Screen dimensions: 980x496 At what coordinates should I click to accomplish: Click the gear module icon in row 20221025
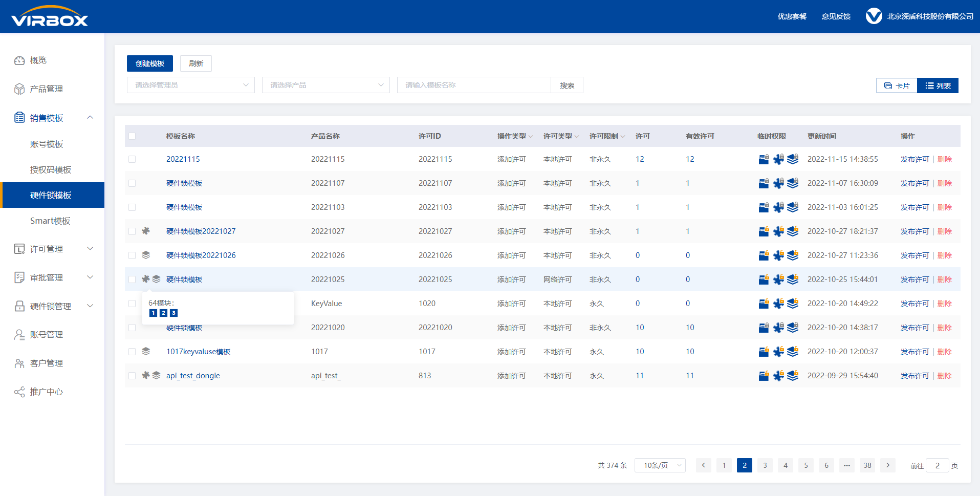pyautogui.click(x=146, y=279)
